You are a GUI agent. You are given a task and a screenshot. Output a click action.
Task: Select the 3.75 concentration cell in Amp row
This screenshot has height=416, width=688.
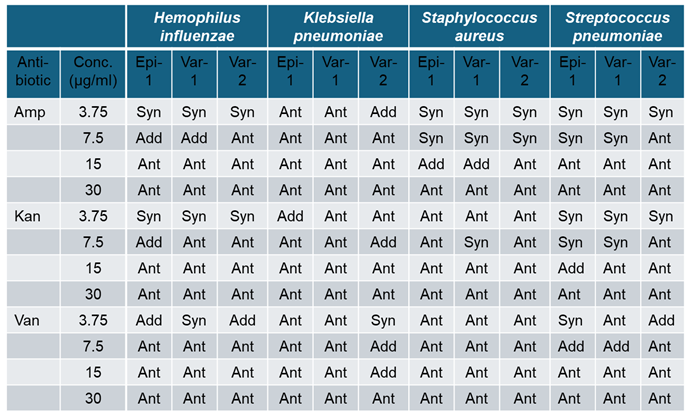click(91, 113)
